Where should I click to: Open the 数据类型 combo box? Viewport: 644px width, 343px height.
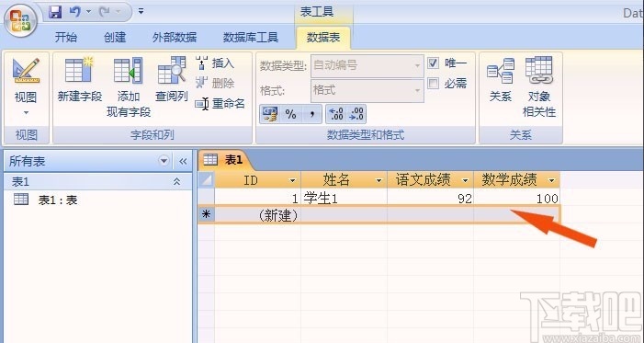(367, 65)
